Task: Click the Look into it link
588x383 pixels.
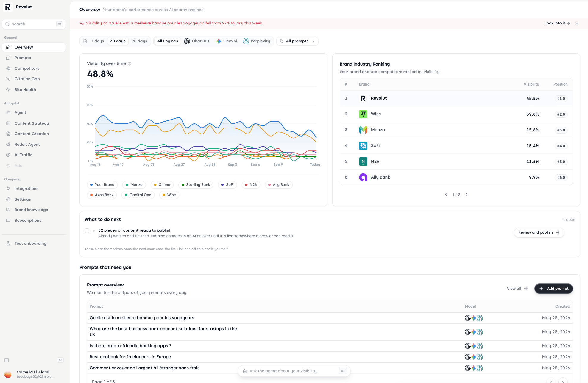Action: coord(557,23)
